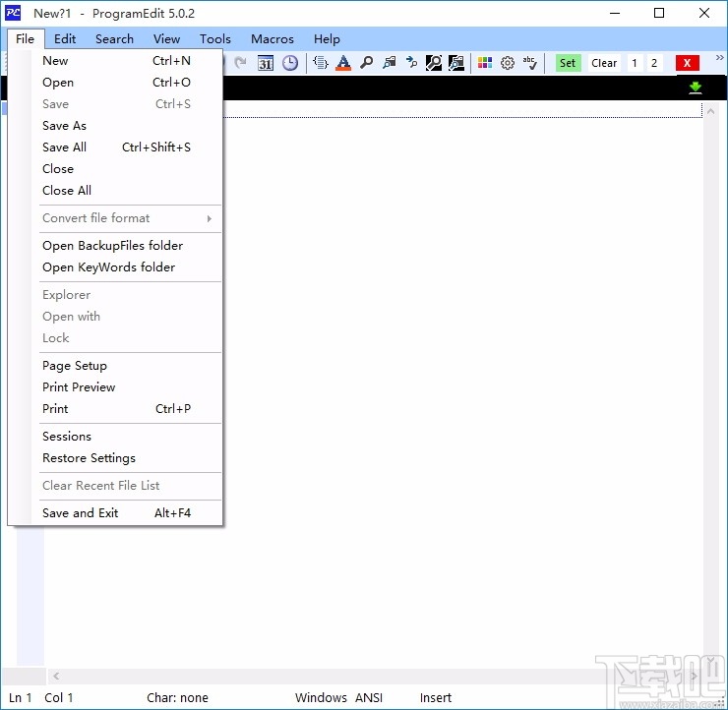Insert date with the calendar 31 icon
Viewport: 728px width, 710px height.
266,63
